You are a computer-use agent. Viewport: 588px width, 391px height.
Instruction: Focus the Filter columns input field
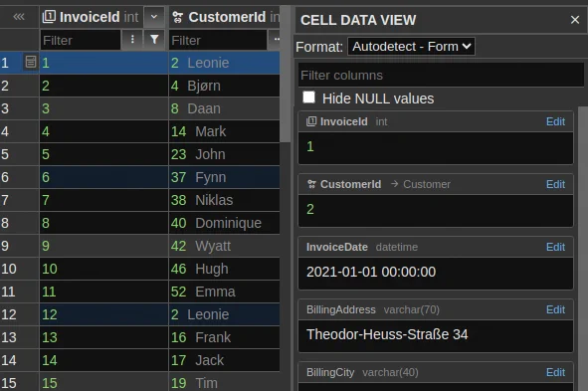pos(441,75)
